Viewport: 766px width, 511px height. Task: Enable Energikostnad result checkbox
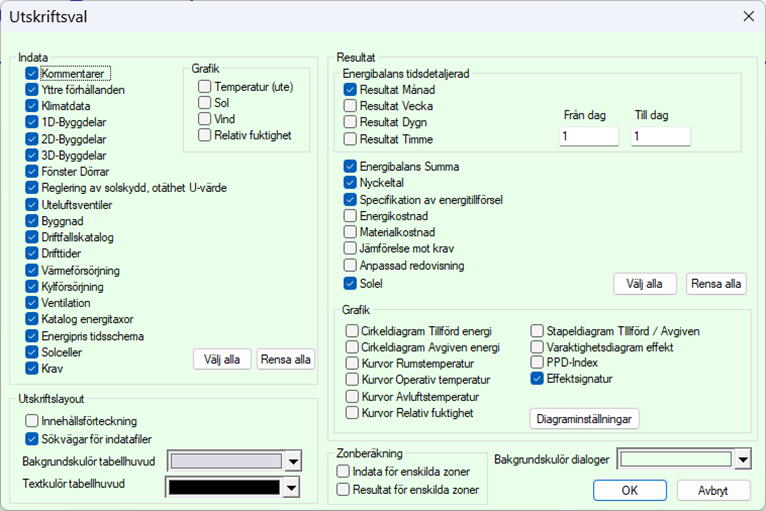pyautogui.click(x=350, y=215)
